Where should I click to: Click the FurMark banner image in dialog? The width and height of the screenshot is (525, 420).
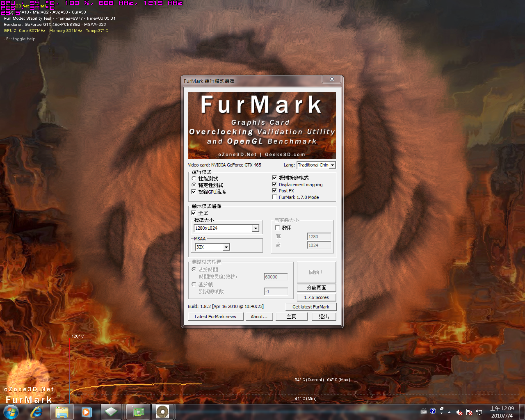point(262,125)
